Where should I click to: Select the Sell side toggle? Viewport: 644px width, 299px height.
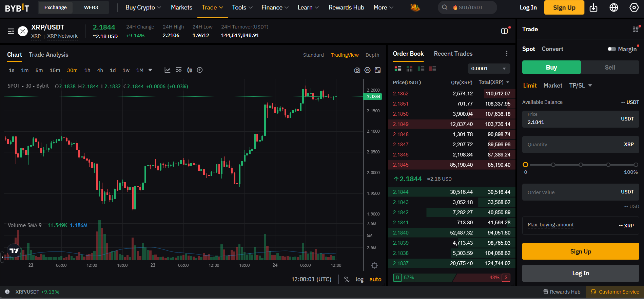[610, 67]
